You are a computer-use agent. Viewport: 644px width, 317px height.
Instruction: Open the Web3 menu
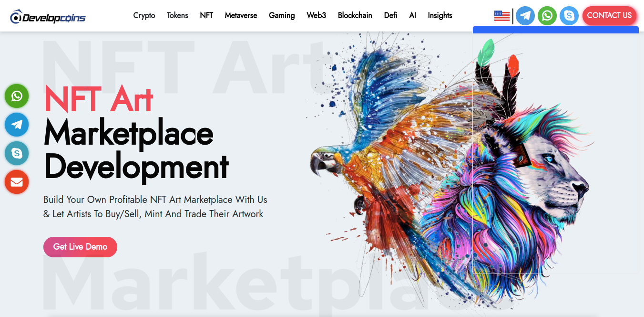click(x=317, y=15)
